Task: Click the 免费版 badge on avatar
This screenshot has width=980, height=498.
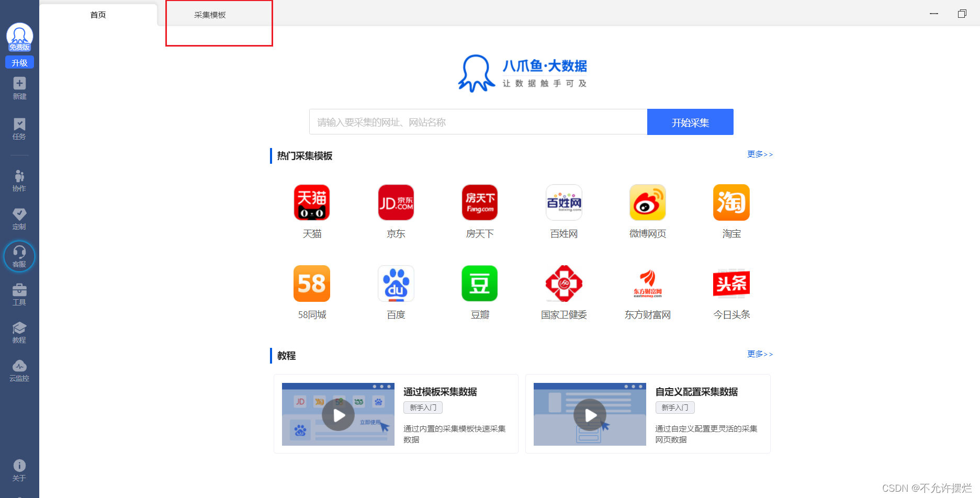Action: (19, 48)
